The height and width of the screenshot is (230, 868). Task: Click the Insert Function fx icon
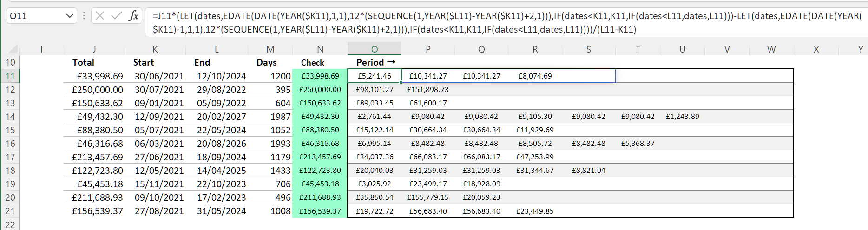[x=133, y=16]
